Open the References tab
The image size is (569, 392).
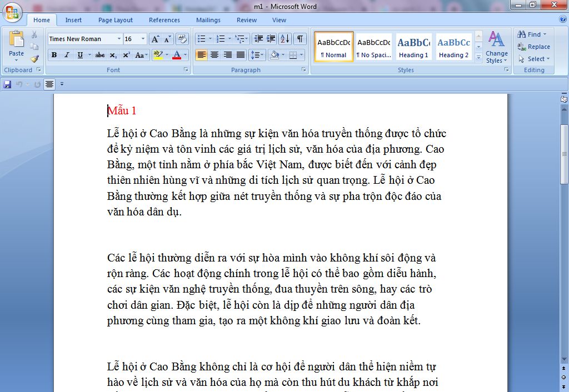pos(164,21)
